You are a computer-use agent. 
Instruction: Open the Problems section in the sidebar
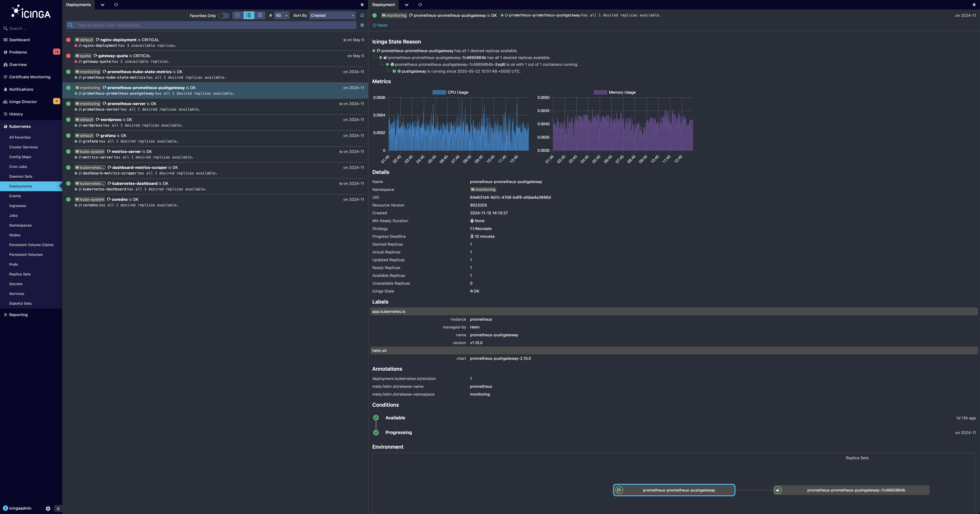tap(18, 52)
